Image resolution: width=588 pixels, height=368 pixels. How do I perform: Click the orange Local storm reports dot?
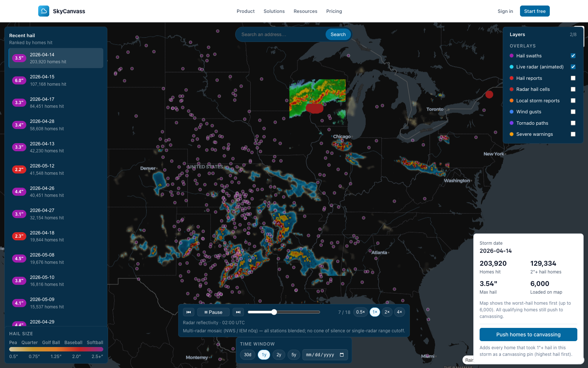pyautogui.click(x=512, y=100)
